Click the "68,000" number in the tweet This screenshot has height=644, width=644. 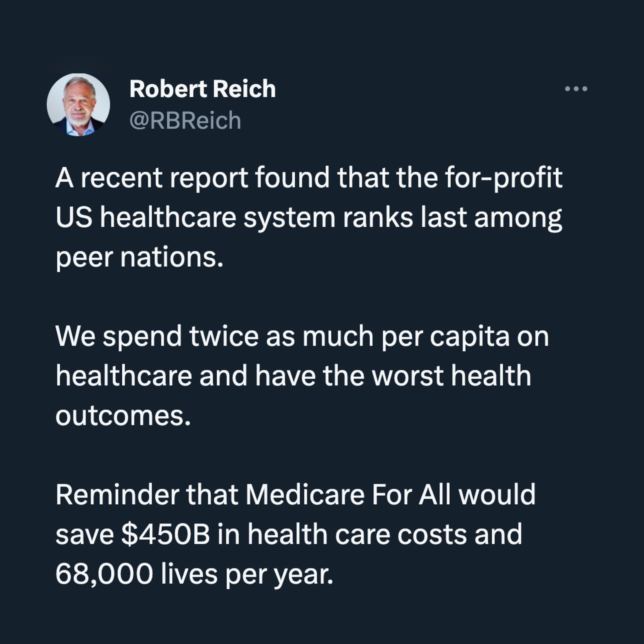104,574
